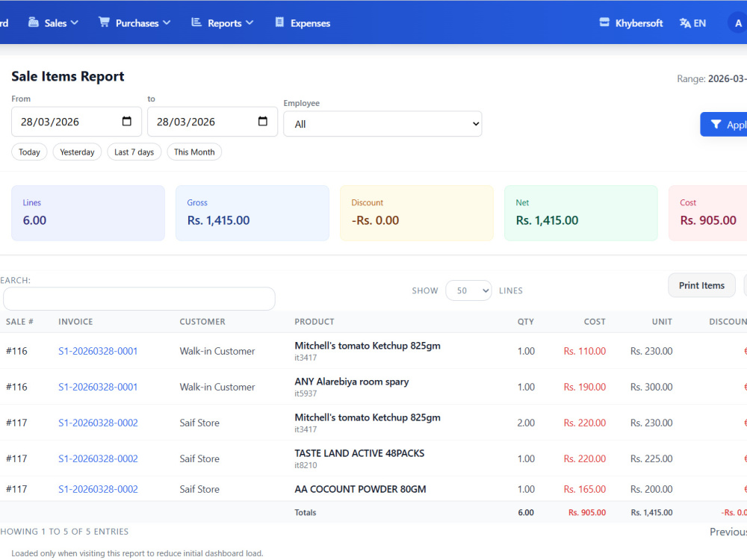Open the Sales menu

click(53, 23)
